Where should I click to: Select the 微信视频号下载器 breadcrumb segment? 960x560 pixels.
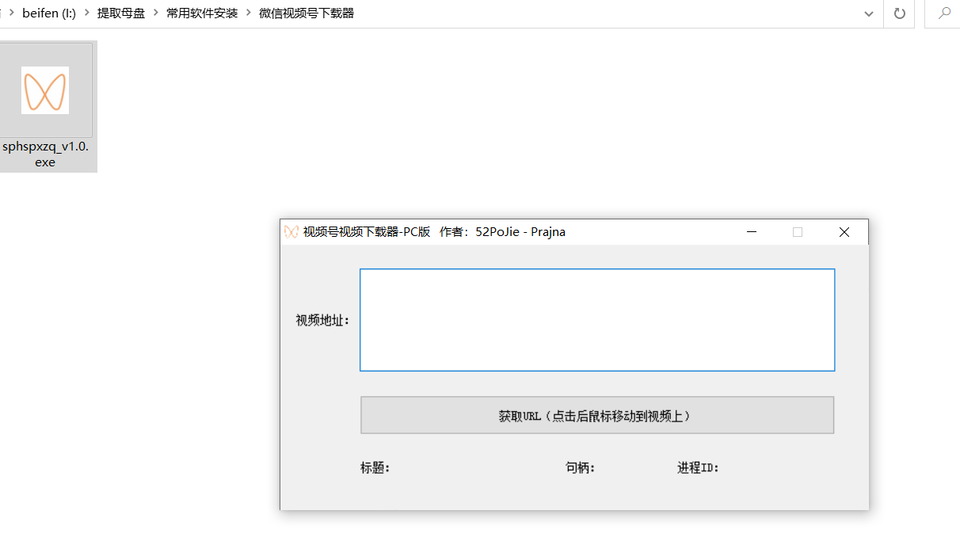click(x=306, y=13)
